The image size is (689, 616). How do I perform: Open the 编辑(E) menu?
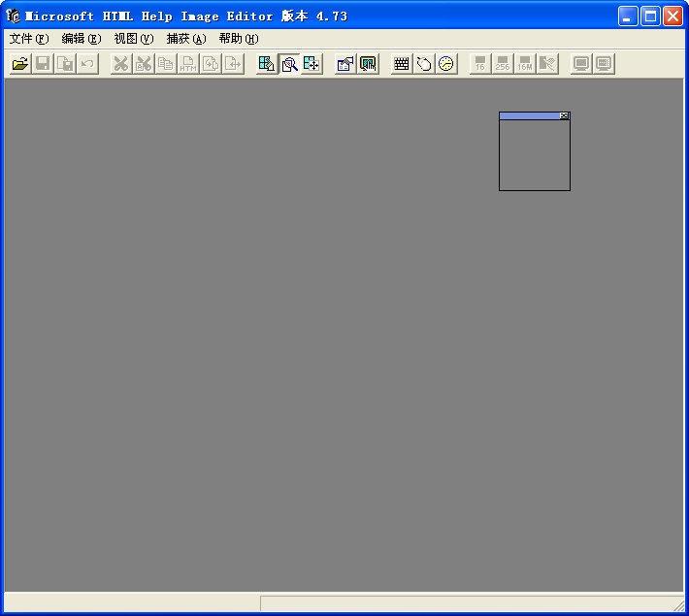[x=82, y=39]
